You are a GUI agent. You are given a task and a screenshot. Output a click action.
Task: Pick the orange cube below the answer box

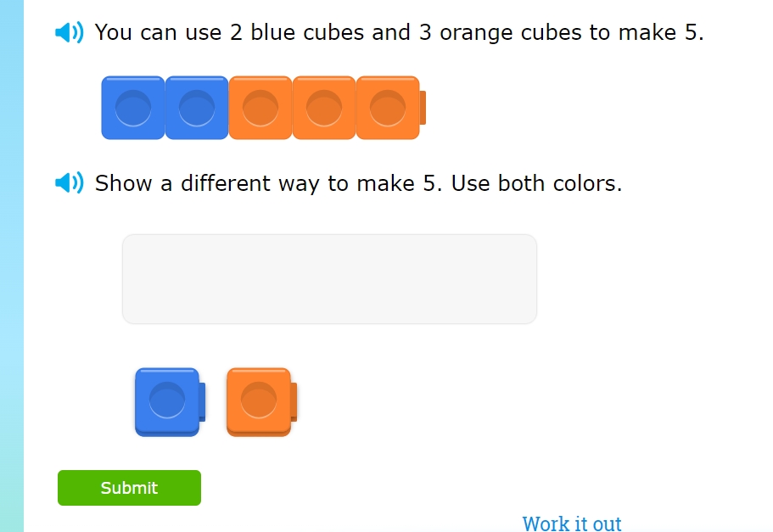(259, 401)
